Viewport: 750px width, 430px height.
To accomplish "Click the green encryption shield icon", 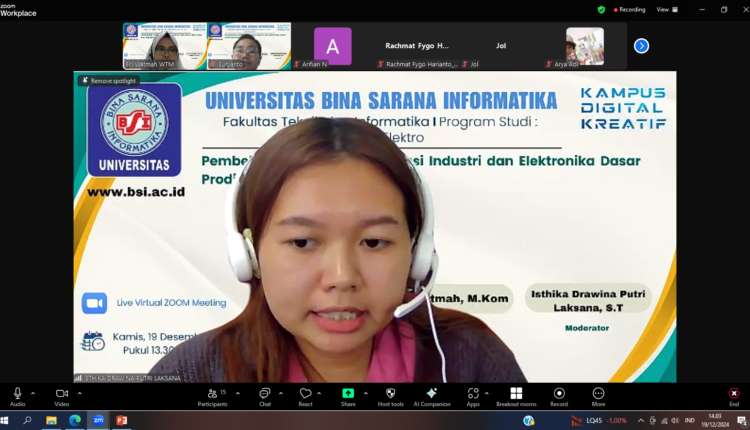I will (601, 10).
